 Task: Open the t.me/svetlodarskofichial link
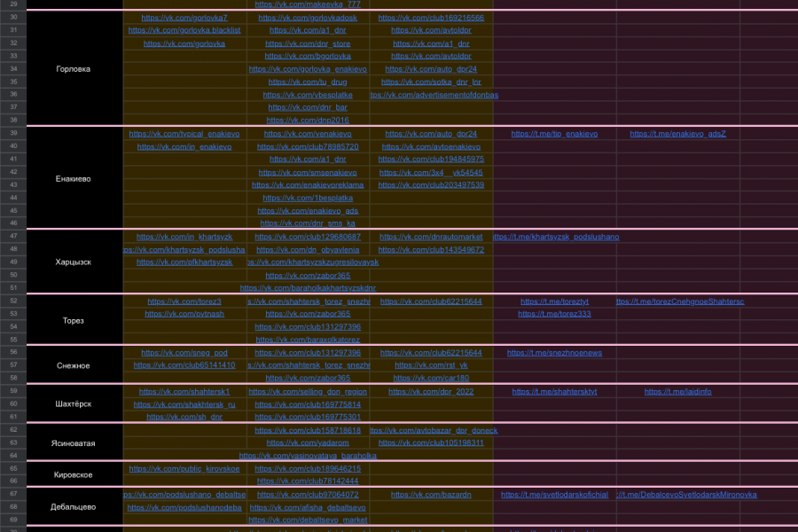(554, 495)
